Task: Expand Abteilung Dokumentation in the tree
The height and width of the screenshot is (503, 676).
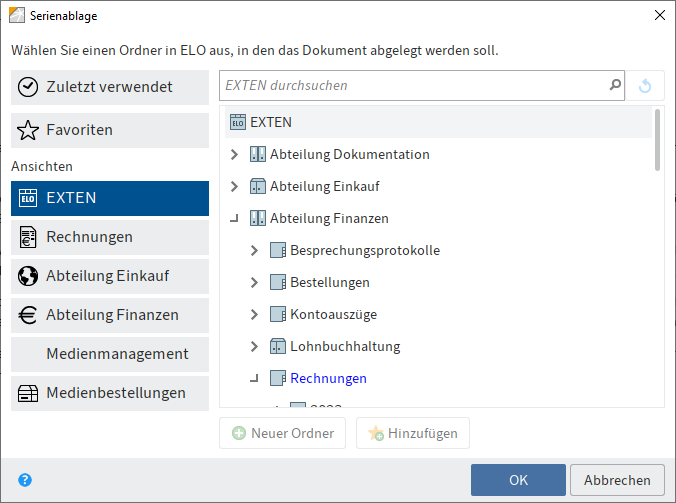Action: pyautogui.click(x=234, y=154)
